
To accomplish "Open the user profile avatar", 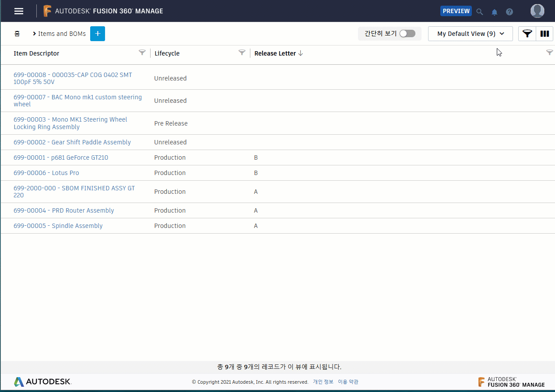I will click(537, 11).
